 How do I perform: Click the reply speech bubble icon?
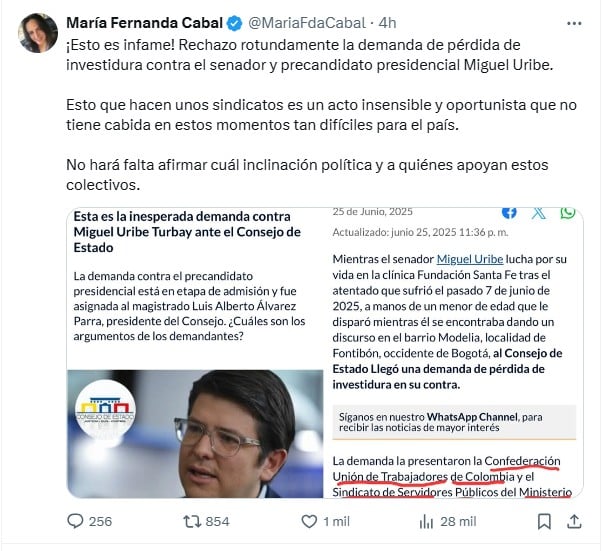[x=75, y=521]
